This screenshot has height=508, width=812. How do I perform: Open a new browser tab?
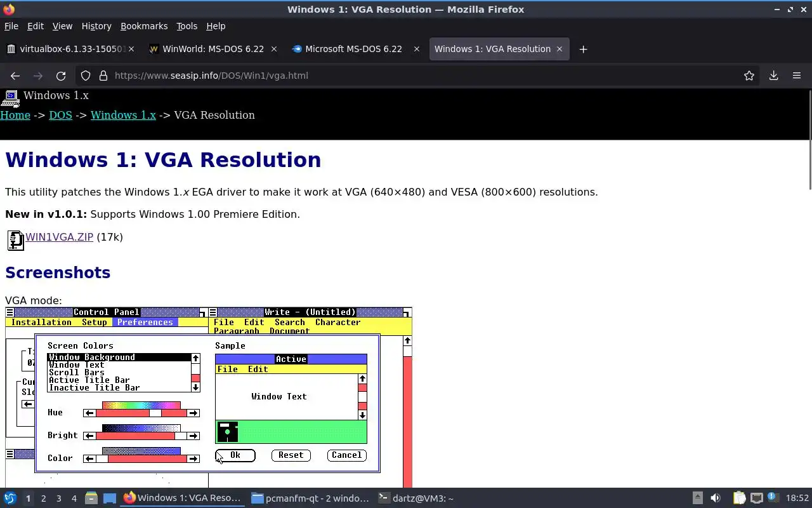click(x=583, y=49)
